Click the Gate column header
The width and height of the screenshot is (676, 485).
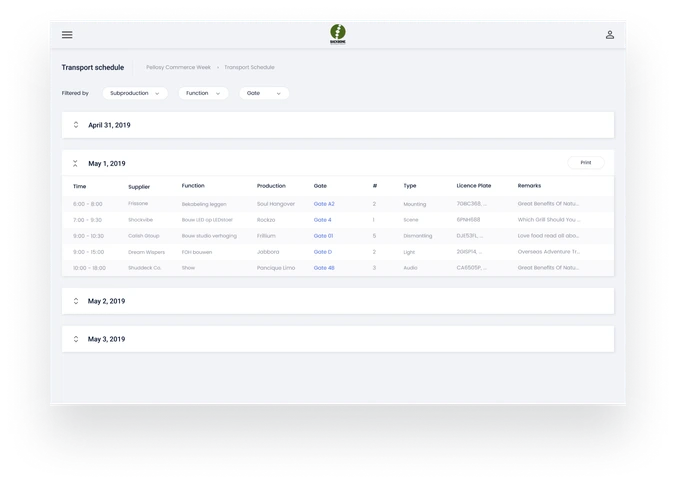click(x=320, y=186)
